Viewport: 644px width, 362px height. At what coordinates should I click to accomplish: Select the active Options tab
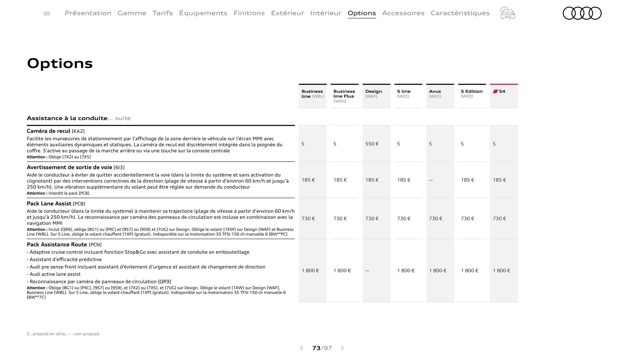362,13
